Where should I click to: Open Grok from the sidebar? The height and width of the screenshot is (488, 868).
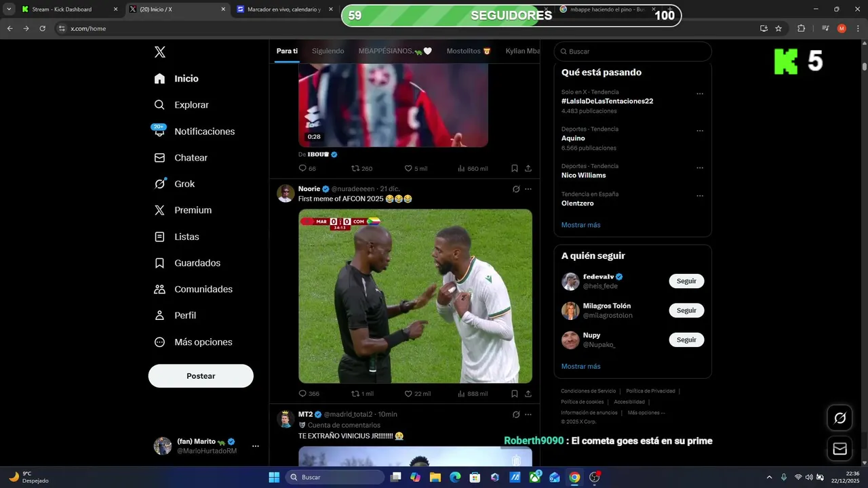pos(175,184)
